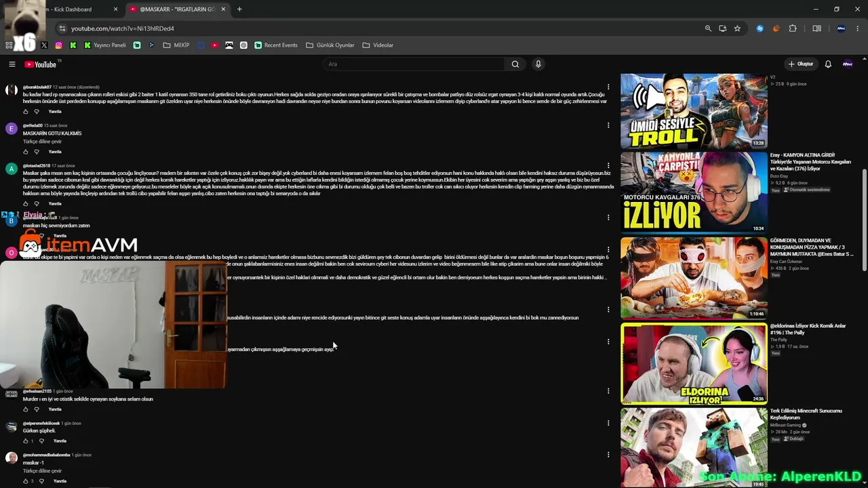Open the Recent Events bookmark
Image resolution: width=868 pixels, height=488 pixels.
[x=276, y=45]
